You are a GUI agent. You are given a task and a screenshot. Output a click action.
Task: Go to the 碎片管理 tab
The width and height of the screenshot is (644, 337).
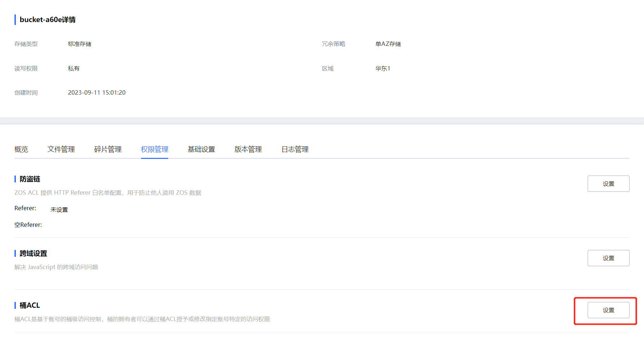(x=108, y=149)
